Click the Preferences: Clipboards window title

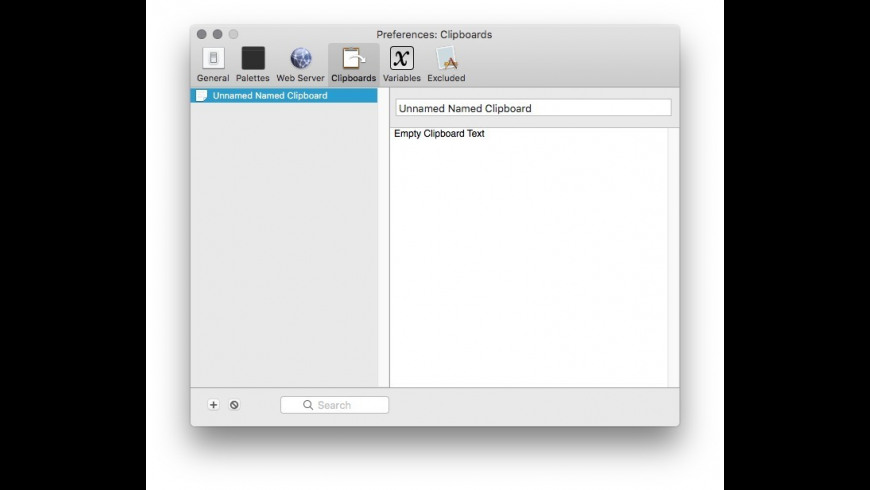[x=434, y=34]
